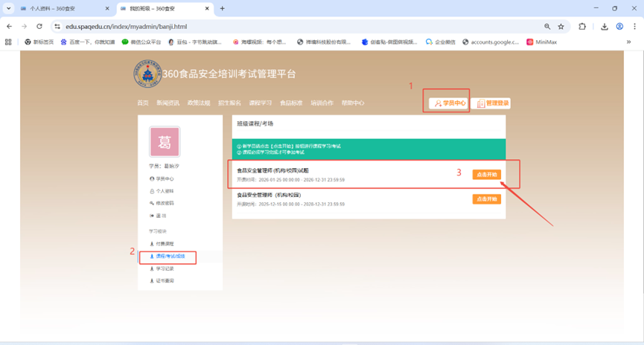Screen dimensions: 644x345
Task: Select 课程/考试/成绩 in the sidebar
Action: tap(170, 256)
